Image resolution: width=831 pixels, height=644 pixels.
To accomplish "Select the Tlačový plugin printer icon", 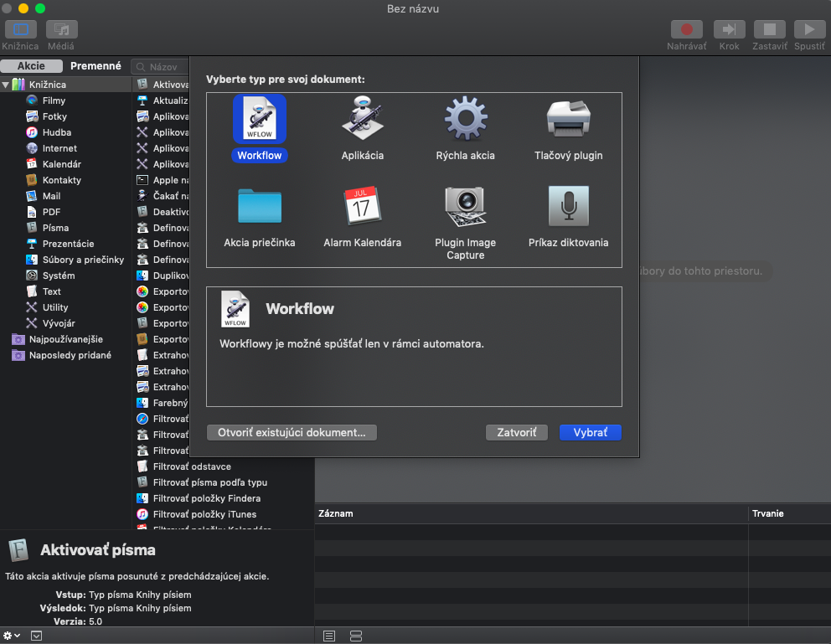I will click(x=568, y=119).
